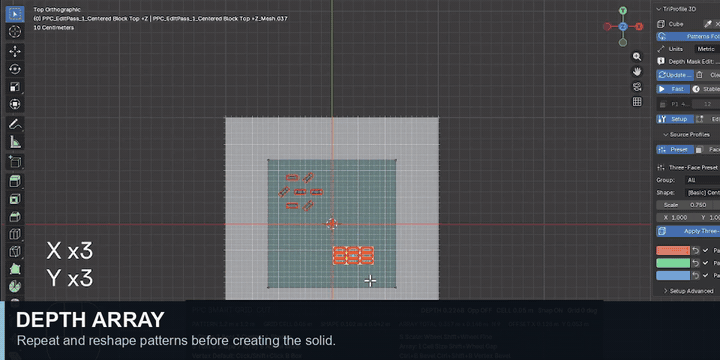Click the Cube object icon

[661, 24]
